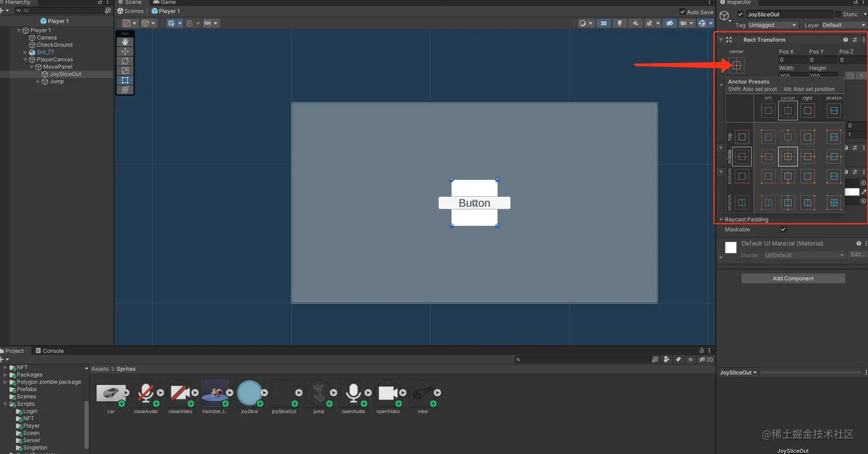The image size is (868, 454).
Task: Open shader UI/Default dropdown
Action: (x=804, y=255)
